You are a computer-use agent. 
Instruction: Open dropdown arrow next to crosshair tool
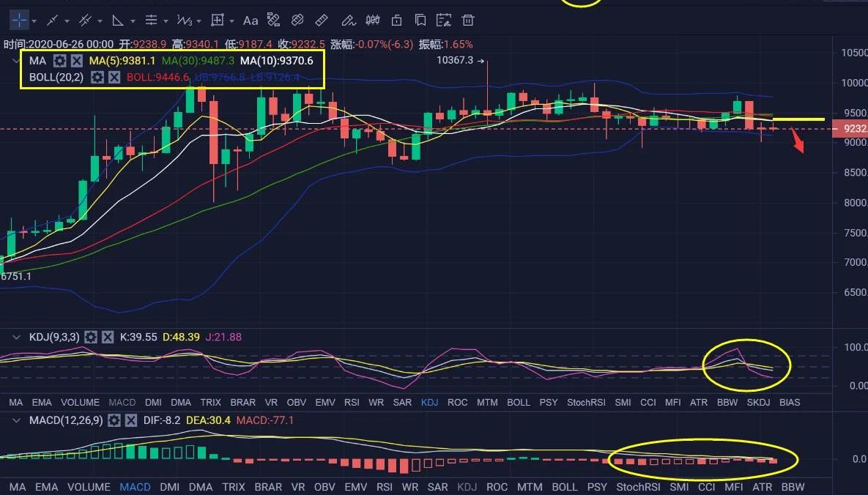point(34,21)
